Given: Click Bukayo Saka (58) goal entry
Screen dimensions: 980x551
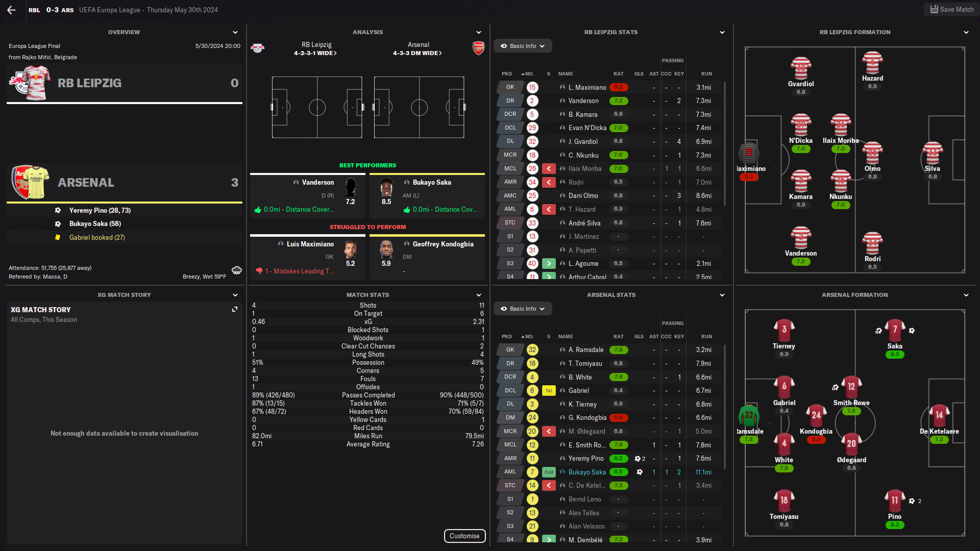Looking at the screenshot, I should pos(95,223).
